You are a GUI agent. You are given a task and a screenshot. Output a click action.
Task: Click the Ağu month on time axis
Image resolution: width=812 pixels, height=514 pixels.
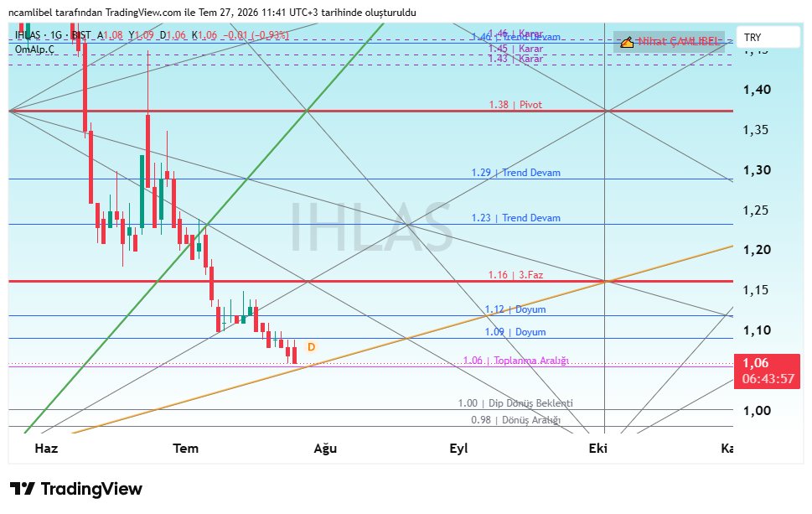tap(325, 449)
